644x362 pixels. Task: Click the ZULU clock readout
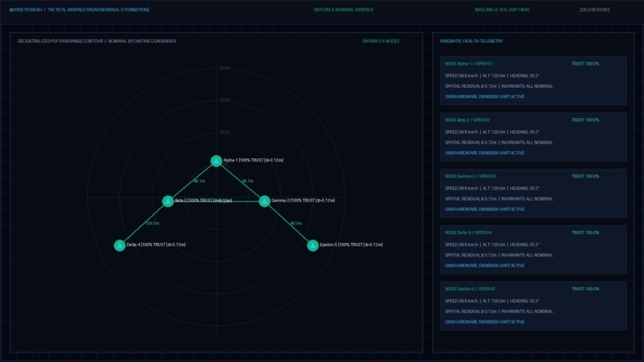coord(594,10)
